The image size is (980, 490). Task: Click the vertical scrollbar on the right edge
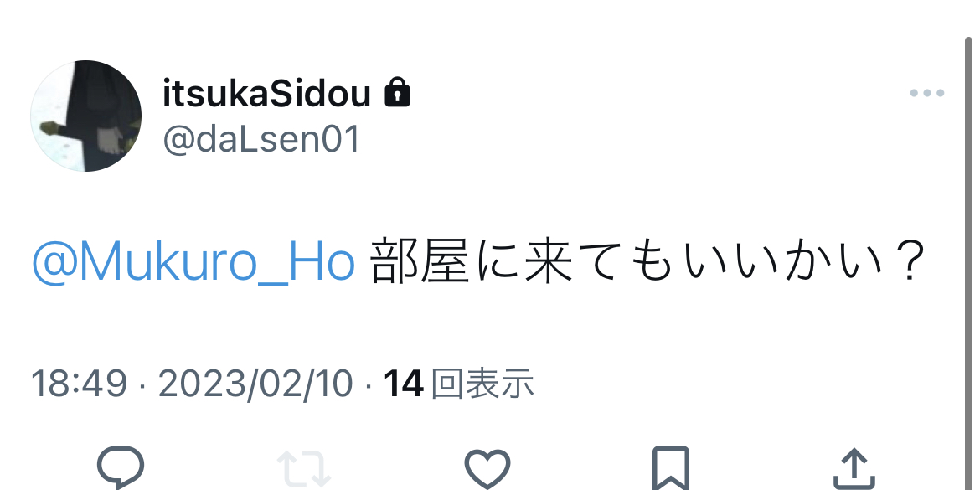pyautogui.click(x=969, y=264)
